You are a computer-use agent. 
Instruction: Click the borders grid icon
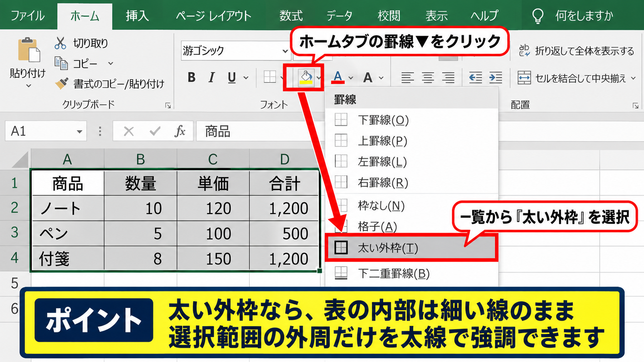(270, 77)
